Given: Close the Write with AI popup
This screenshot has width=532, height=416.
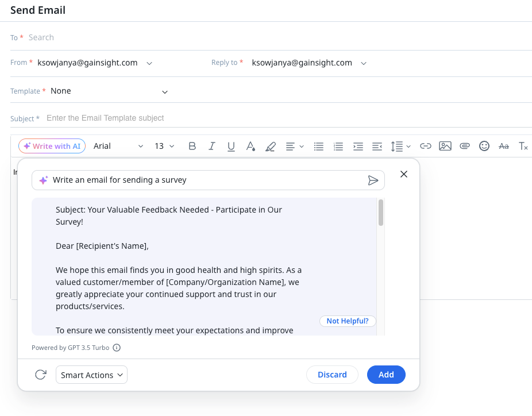Looking at the screenshot, I should [x=404, y=174].
